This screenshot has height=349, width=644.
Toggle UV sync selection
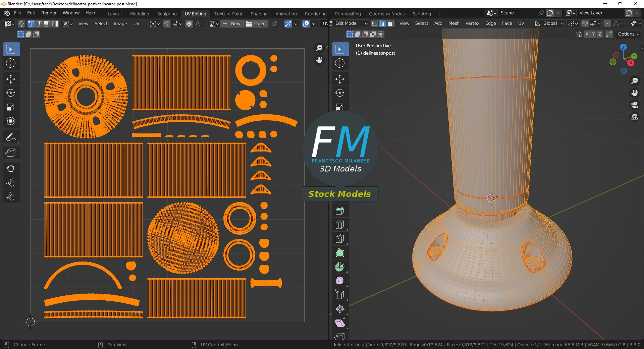[x=21, y=24]
